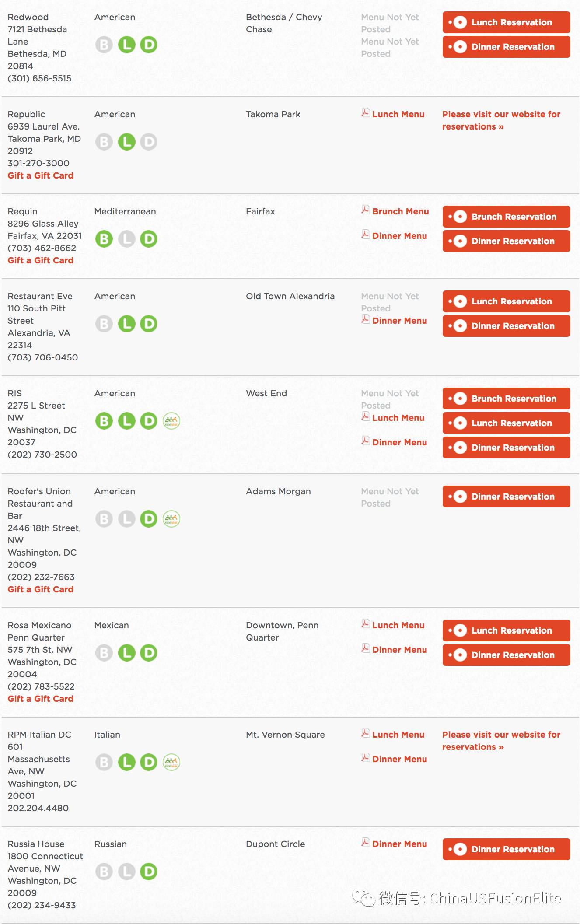Open RPM Italian DC Lunch Menu
Screen dimensions: 580x924
point(398,735)
